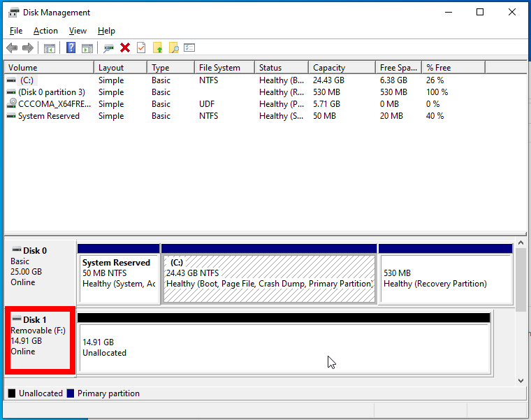This screenshot has width=531, height=420.
Task: Open the Help menu
Action: [106, 31]
